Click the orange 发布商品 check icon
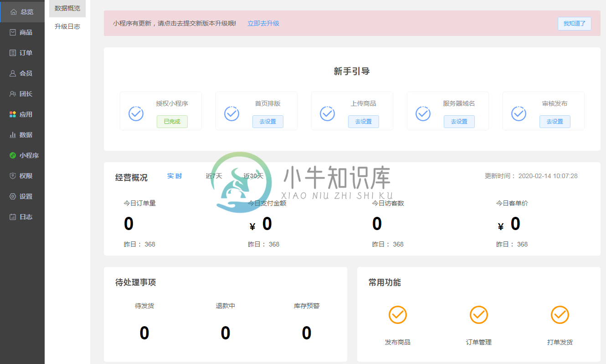 (x=398, y=315)
